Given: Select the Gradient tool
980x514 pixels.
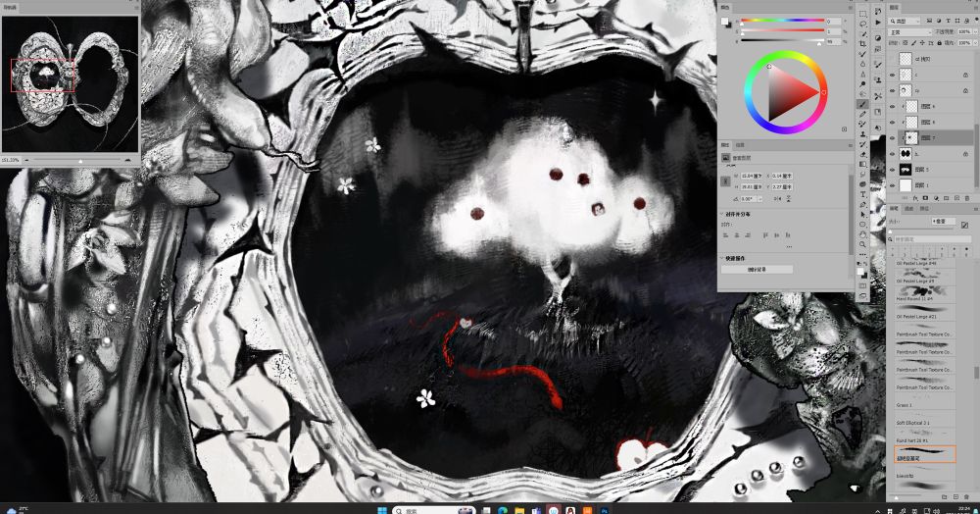Looking at the screenshot, I should click(862, 165).
